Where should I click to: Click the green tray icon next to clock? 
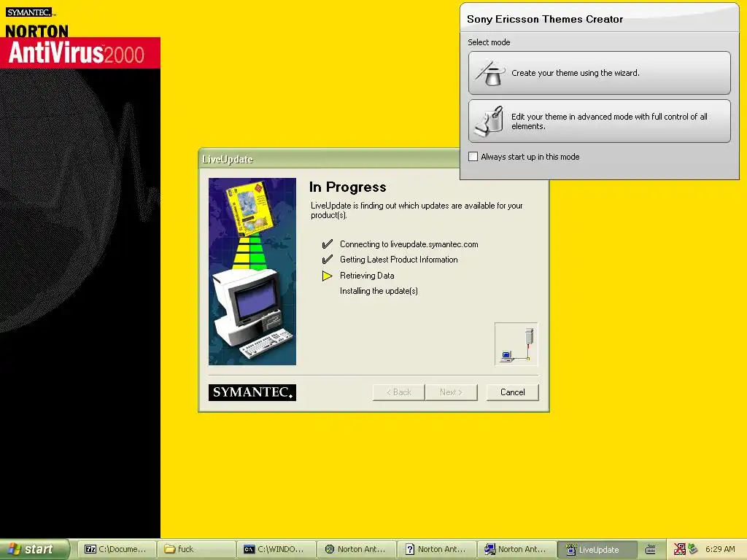(x=693, y=549)
